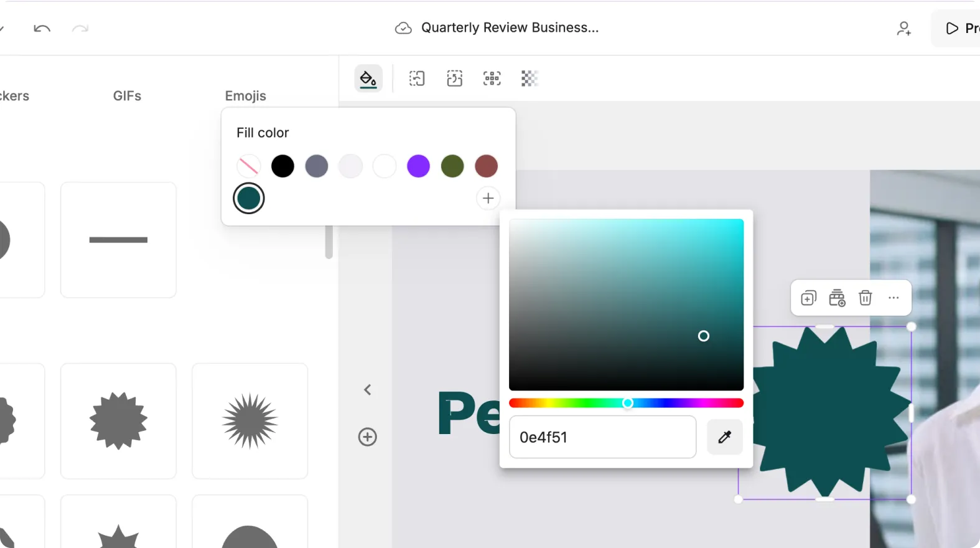
Task: Click the circled plus add icon
Action: pyautogui.click(x=368, y=437)
